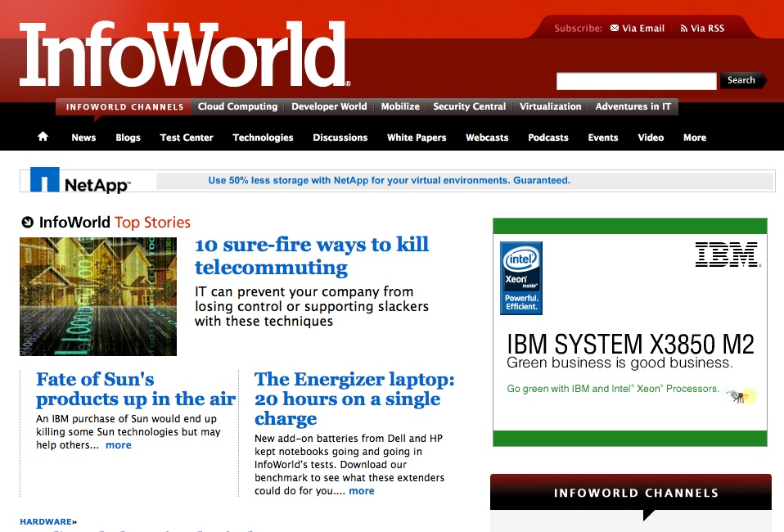Click inside the search input field

tap(636, 80)
